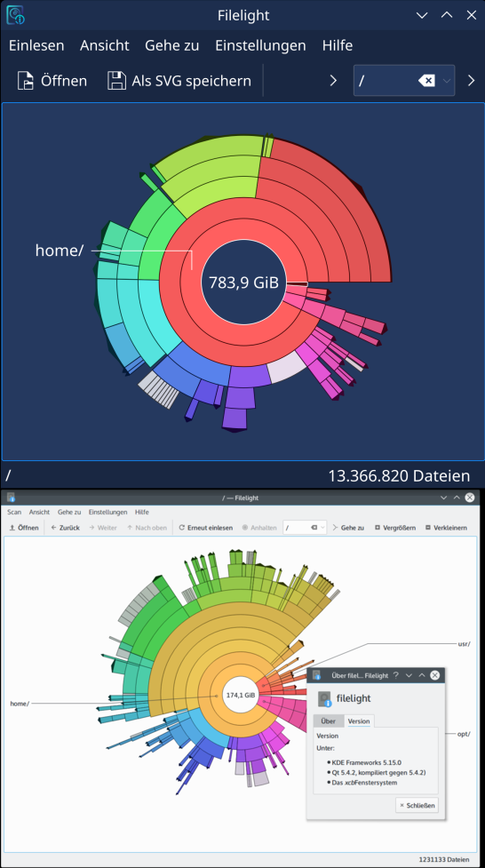Viewport: 485px width, 868px height.
Task: Open the location dropdown arrow in upper window
Action: click(x=446, y=81)
